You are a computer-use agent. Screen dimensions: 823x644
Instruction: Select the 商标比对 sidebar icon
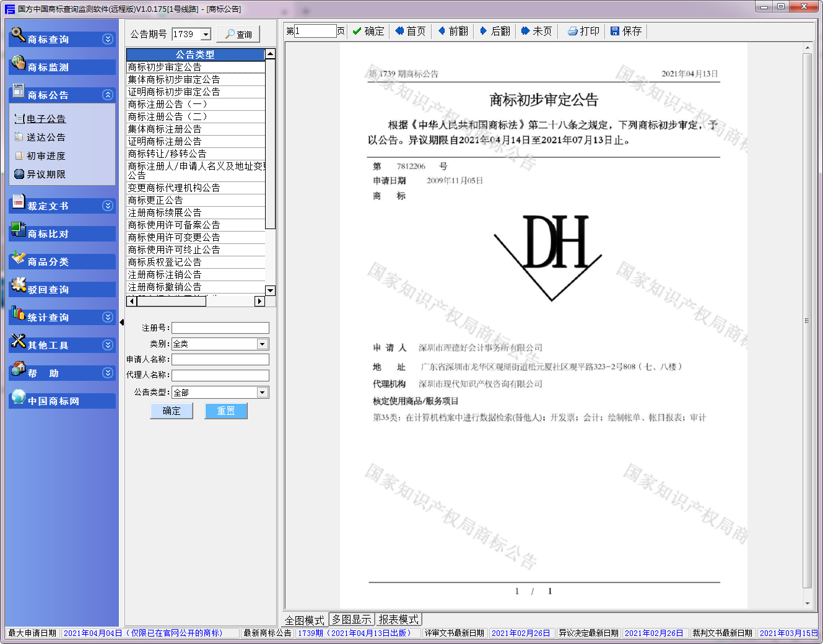(18, 230)
